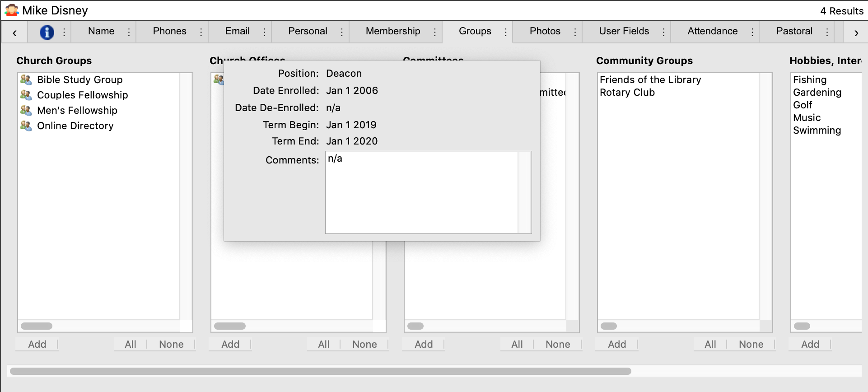Switch to the Attendance tab

point(712,31)
